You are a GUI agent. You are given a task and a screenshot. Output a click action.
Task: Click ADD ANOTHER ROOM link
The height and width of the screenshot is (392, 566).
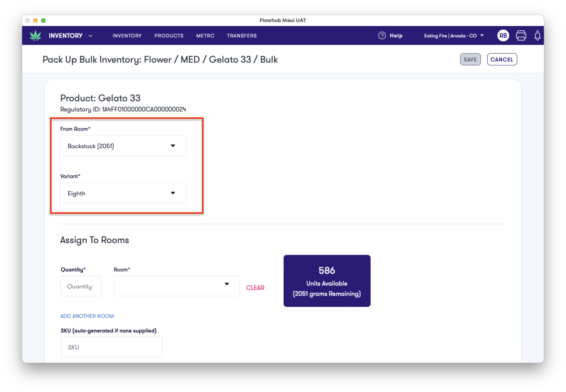point(87,316)
